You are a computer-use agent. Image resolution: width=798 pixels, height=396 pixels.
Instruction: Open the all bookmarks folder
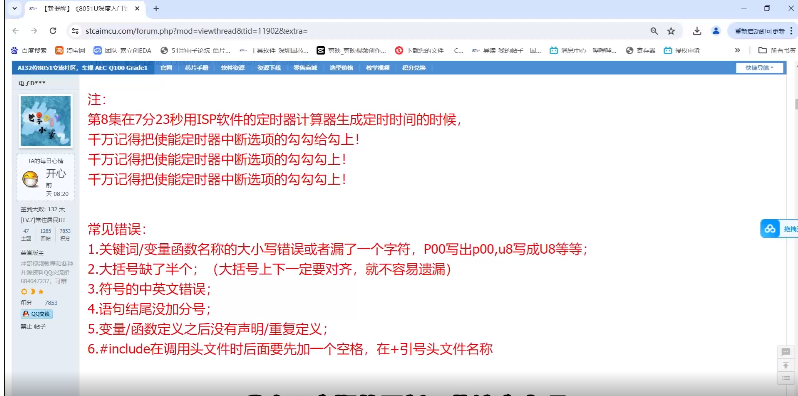[x=776, y=50]
